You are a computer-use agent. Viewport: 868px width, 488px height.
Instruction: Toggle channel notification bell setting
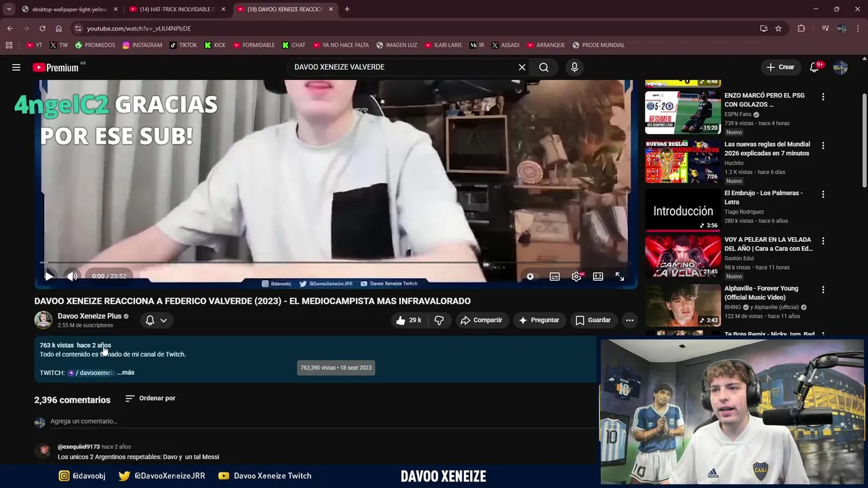coord(150,320)
